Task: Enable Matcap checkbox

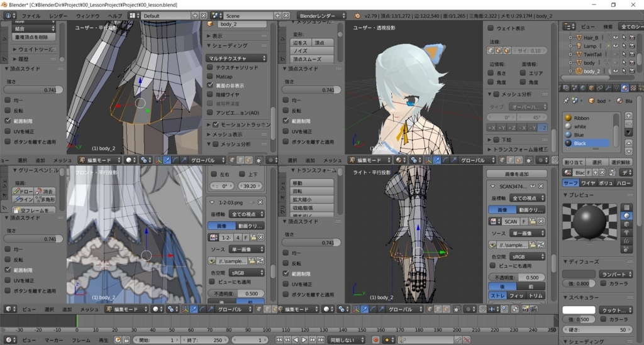Action: click(x=210, y=76)
